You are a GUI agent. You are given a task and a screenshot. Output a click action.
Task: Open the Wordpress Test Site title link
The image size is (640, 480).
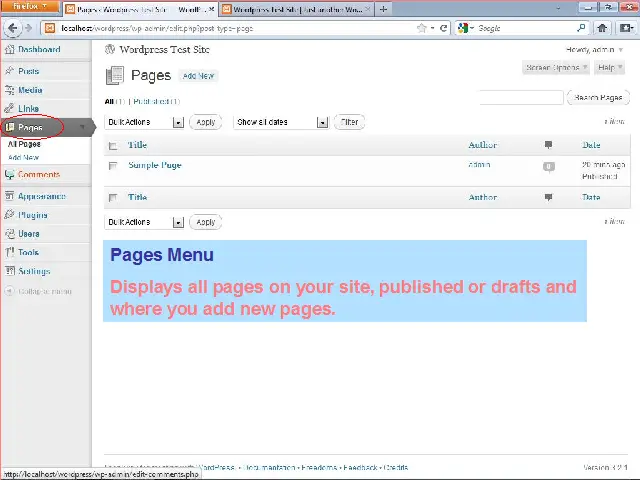coord(164,50)
